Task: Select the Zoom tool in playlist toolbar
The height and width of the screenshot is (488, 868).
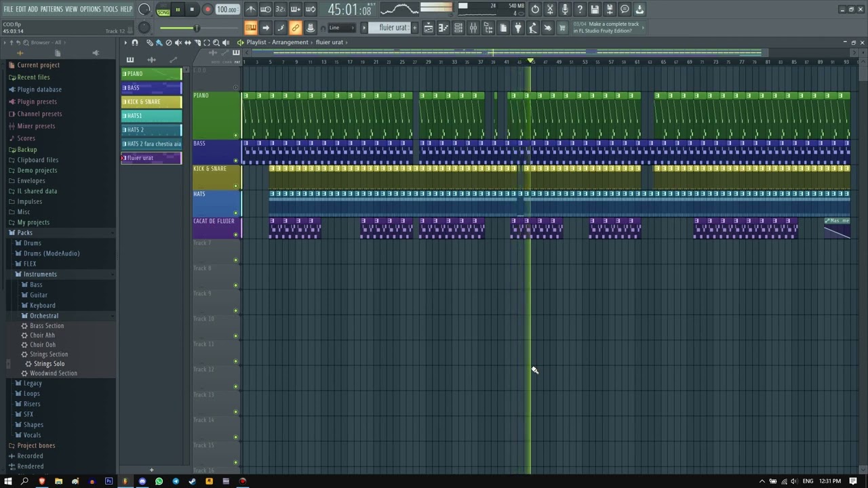Action: (216, 42)
